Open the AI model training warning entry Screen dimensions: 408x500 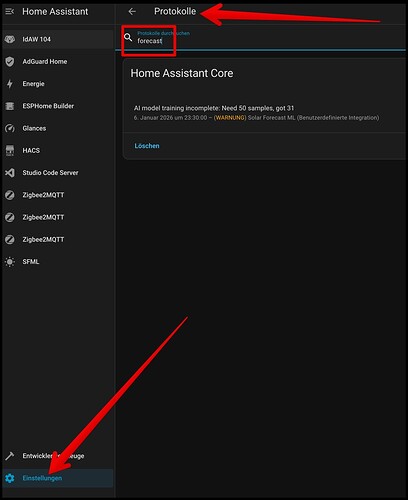pos(264,113)
